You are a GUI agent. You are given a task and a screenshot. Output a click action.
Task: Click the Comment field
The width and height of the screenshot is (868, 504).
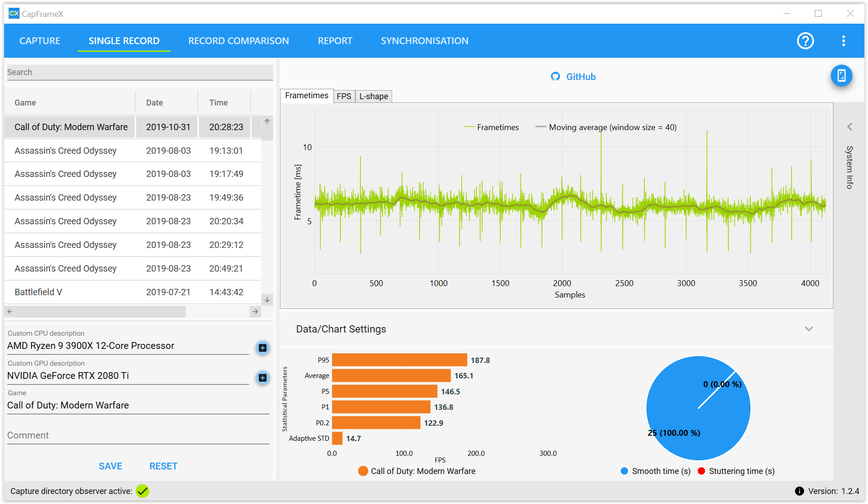click(x=138, y=435)
